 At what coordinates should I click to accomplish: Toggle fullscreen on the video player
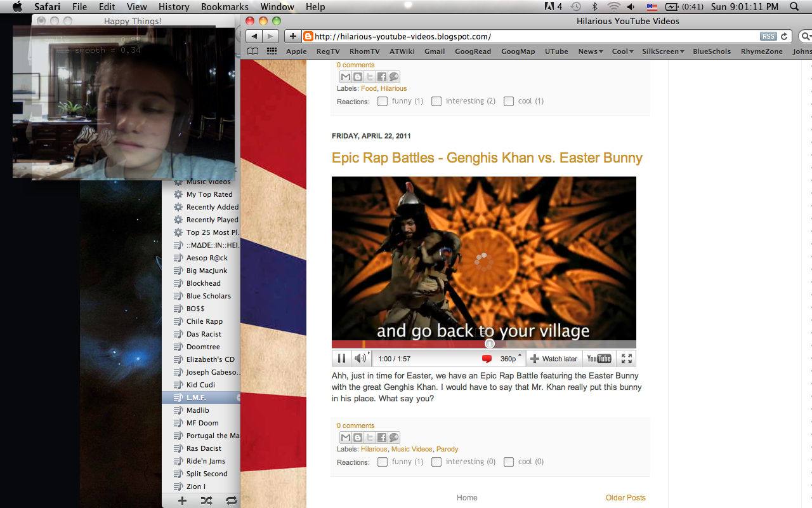[x=627, y=359]
